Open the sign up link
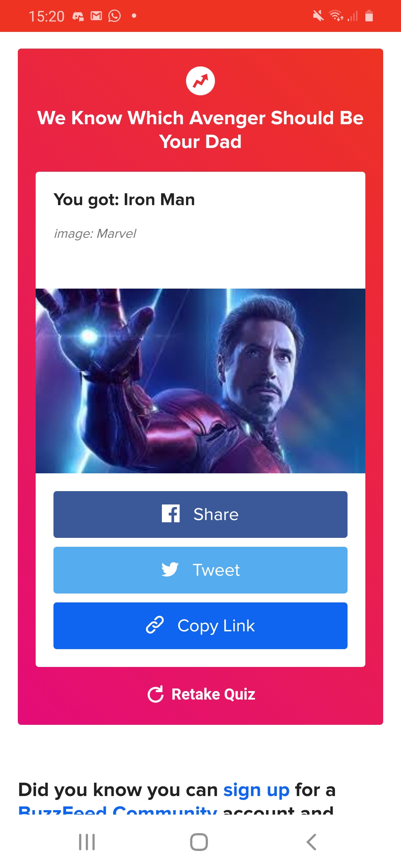This screenshot has height=868, width=401. 256,790
